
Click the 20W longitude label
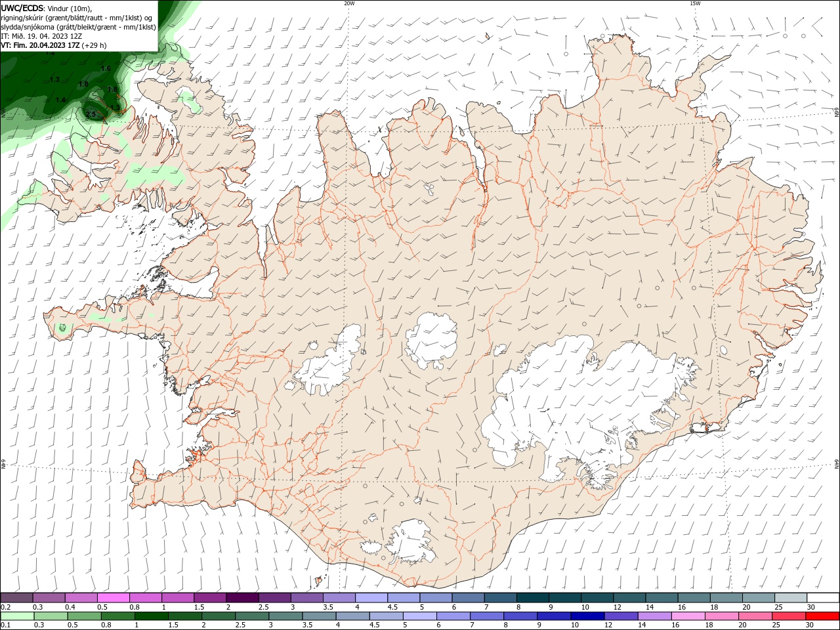click(x=349, y=3)
